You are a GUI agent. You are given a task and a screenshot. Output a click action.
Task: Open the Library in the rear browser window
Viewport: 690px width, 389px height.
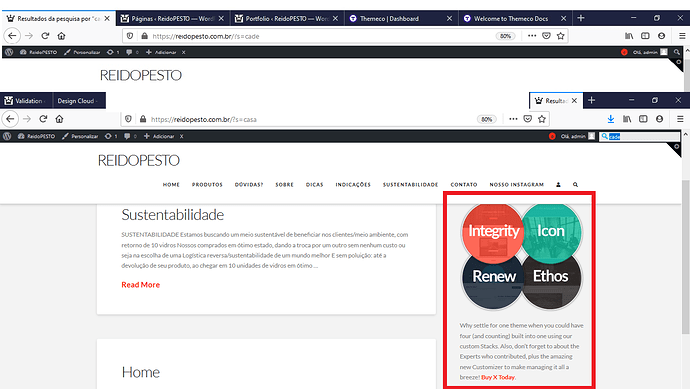point(629,36)
